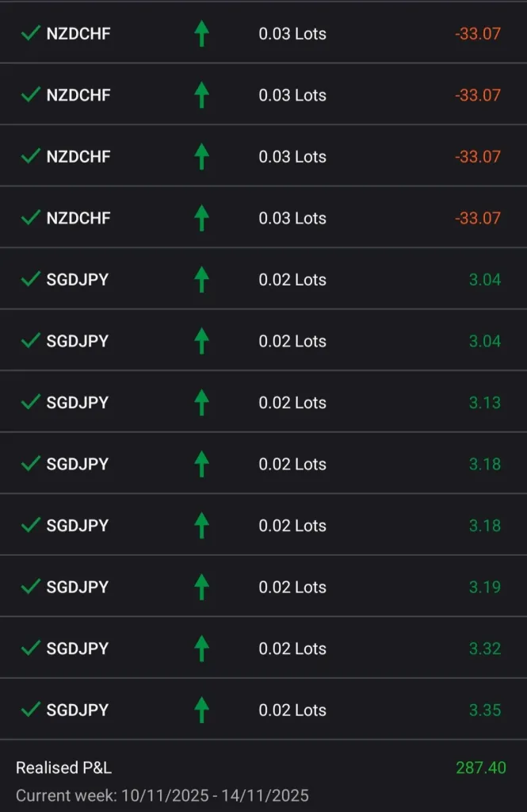This screenshot has height=812, width=527.
Task: Click the Realised P&L label
Action: [63, 768]
